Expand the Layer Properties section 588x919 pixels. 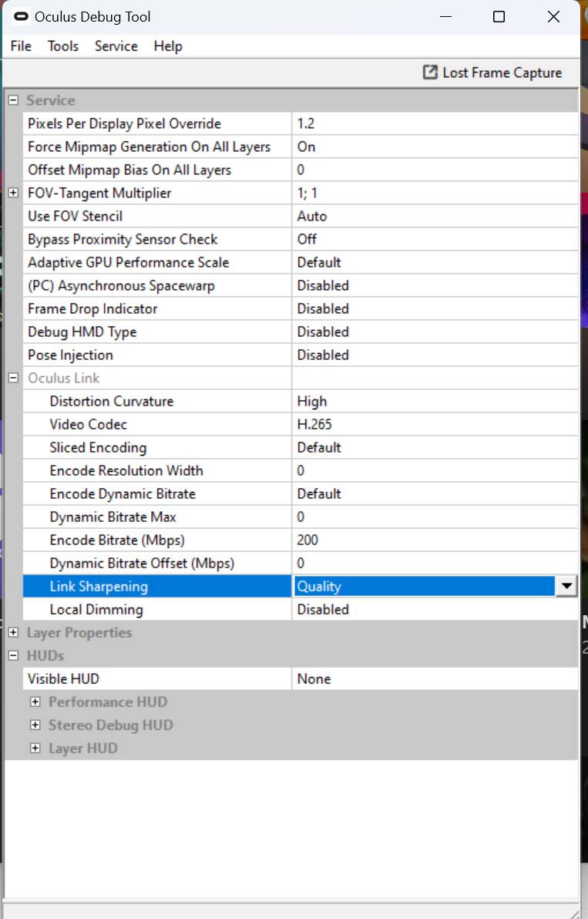(x=13, y=632)
